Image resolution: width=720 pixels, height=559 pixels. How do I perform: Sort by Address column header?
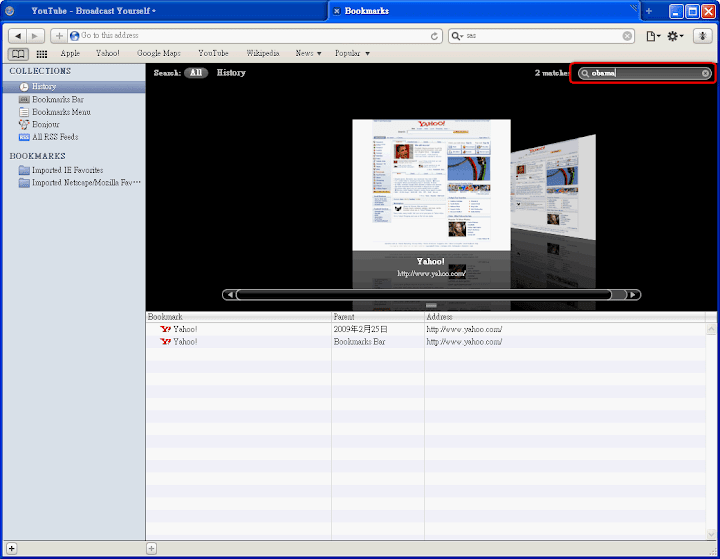tap(565, 317)
